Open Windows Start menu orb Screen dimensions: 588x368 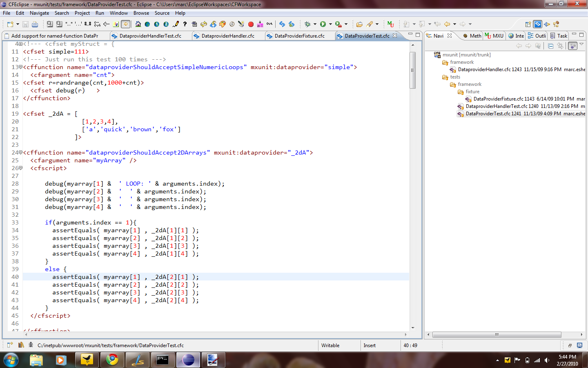pos(11,360)
